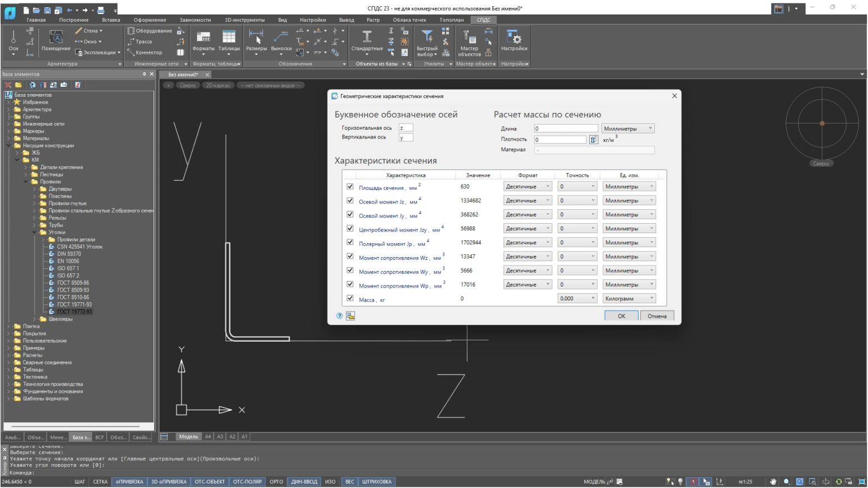The image size is (868, 488).
Task: Disable the Масса, кг checkbox
Action: (x=350, y=299)
